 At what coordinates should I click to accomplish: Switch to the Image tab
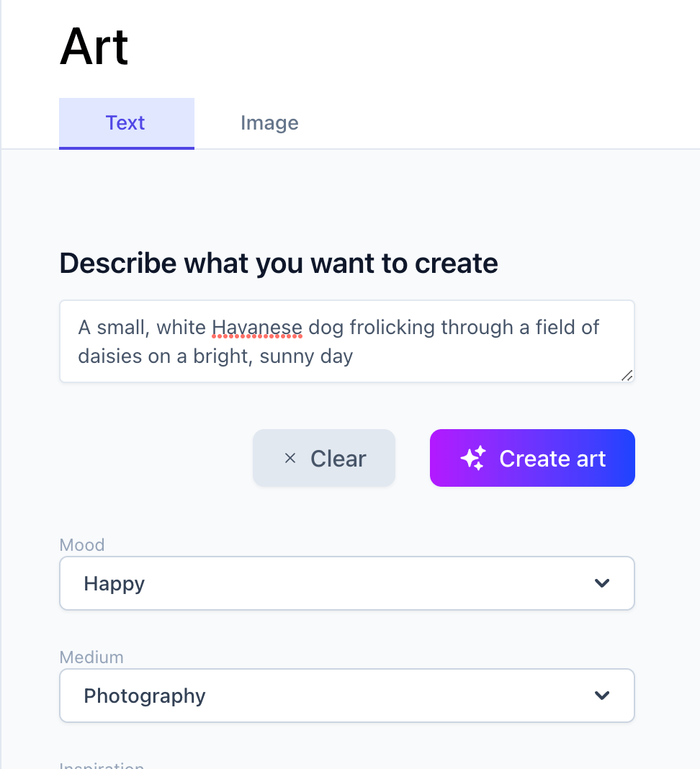pos(269,123)
